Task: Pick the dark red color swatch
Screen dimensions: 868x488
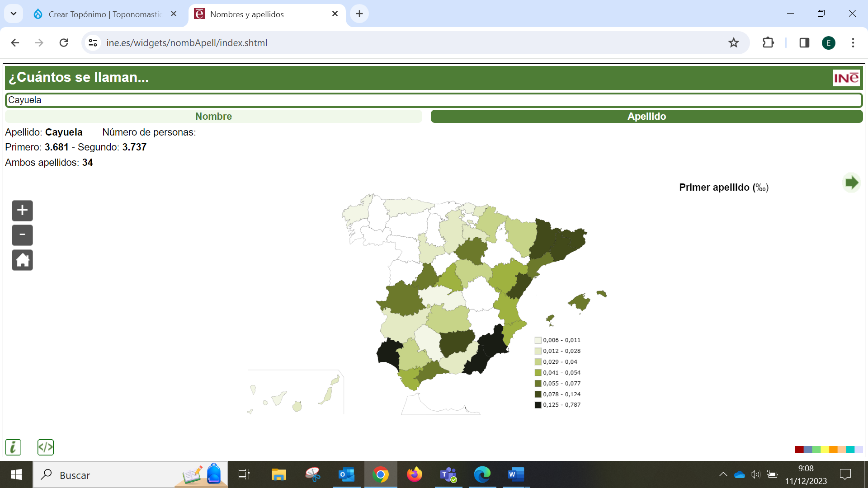Action: 799,449
